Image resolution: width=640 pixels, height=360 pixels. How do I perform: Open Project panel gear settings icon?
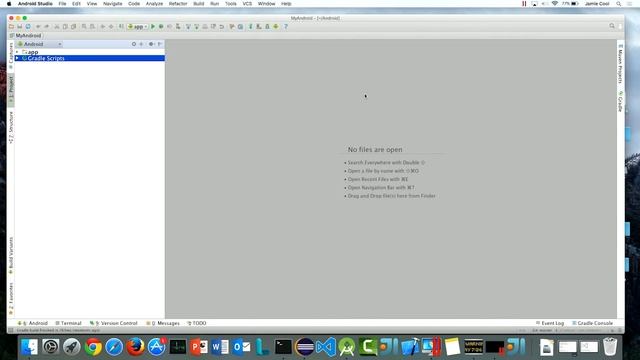151,44
